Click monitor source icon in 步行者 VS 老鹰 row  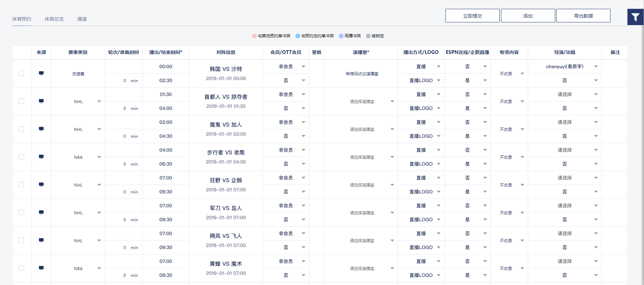tap(41, 157)
